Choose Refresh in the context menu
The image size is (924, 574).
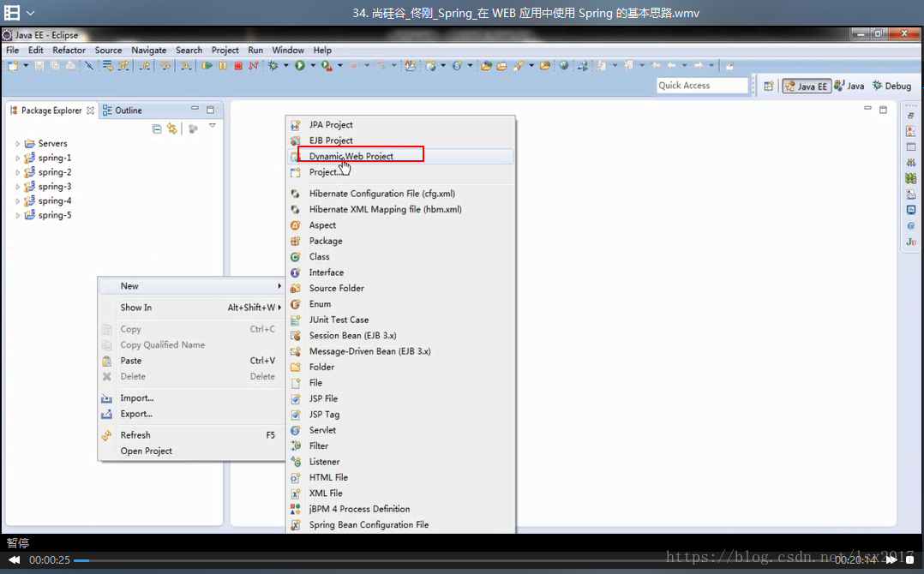click(191, 435)
